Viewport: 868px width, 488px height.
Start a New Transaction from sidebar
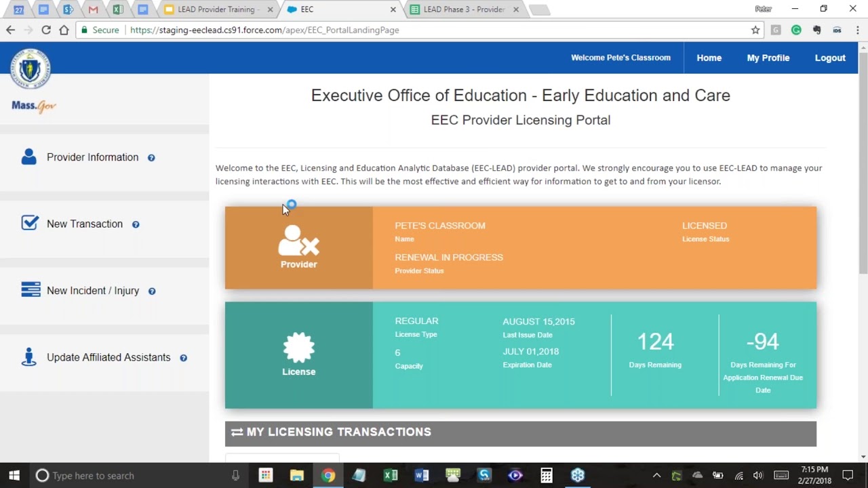(85, 224)
